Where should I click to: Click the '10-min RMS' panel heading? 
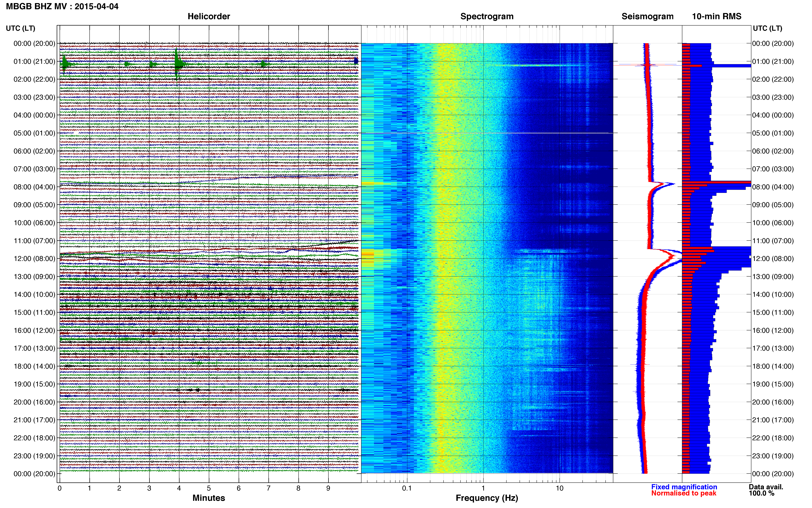[717, 16]
